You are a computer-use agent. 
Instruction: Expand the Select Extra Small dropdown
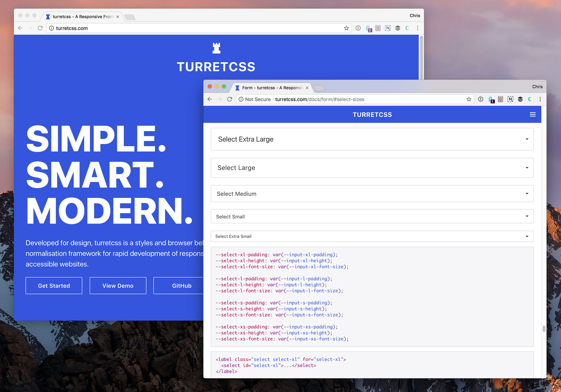(372, 236)
